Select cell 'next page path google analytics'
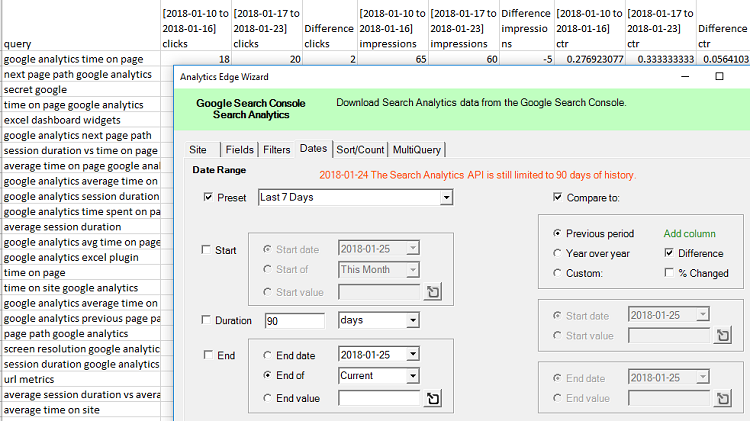Image resolution: width=750 pixels, height=421 pixels. pos(81,74)
